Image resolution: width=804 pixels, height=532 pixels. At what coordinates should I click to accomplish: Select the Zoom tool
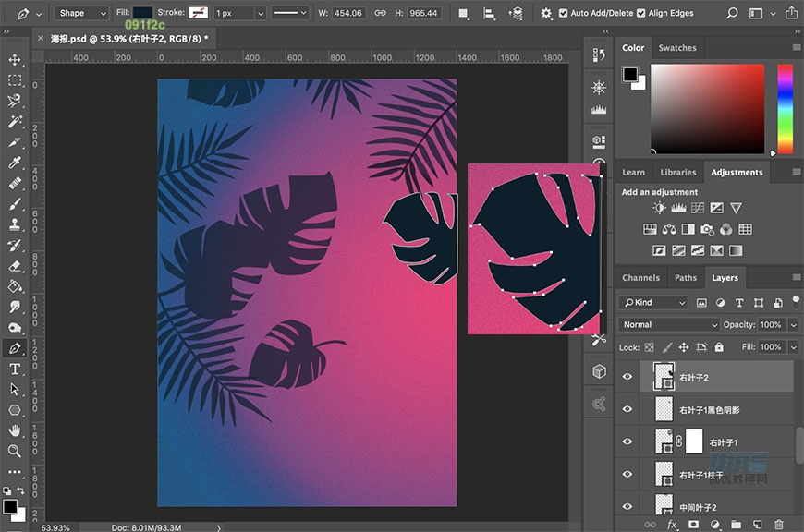[x=15, y=451]
